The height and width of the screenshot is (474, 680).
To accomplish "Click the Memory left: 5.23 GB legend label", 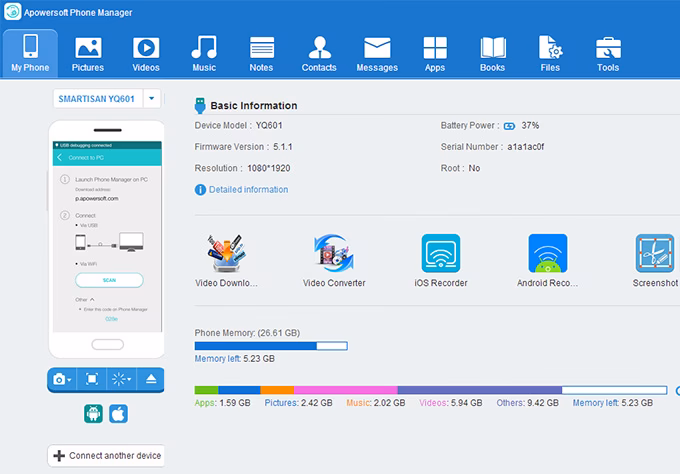I will (612, 403).
